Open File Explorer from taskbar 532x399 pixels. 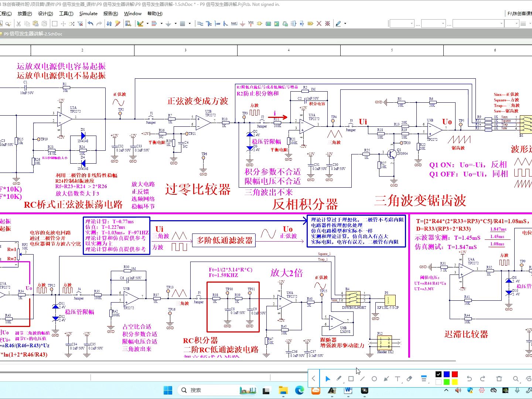coord(283,390)
